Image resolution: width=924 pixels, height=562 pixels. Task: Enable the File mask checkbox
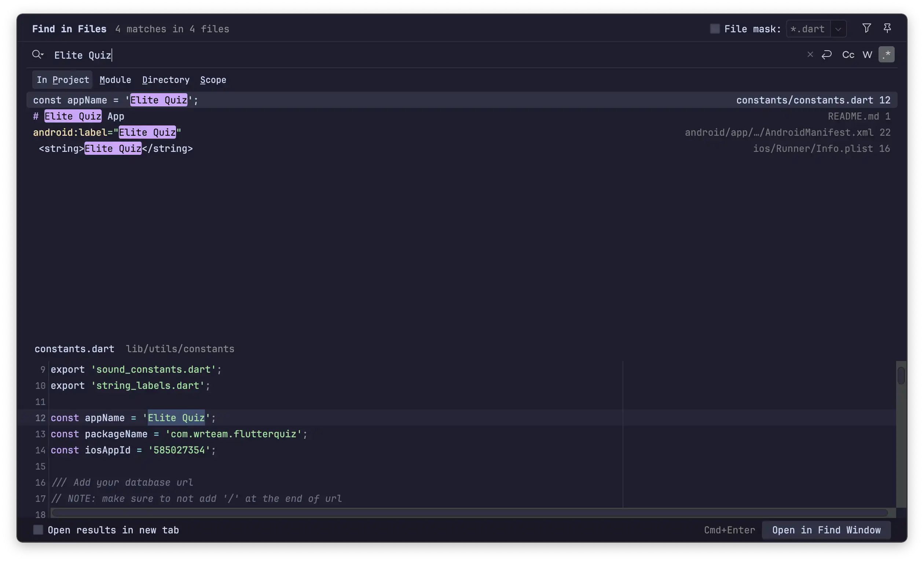[715, 29]
